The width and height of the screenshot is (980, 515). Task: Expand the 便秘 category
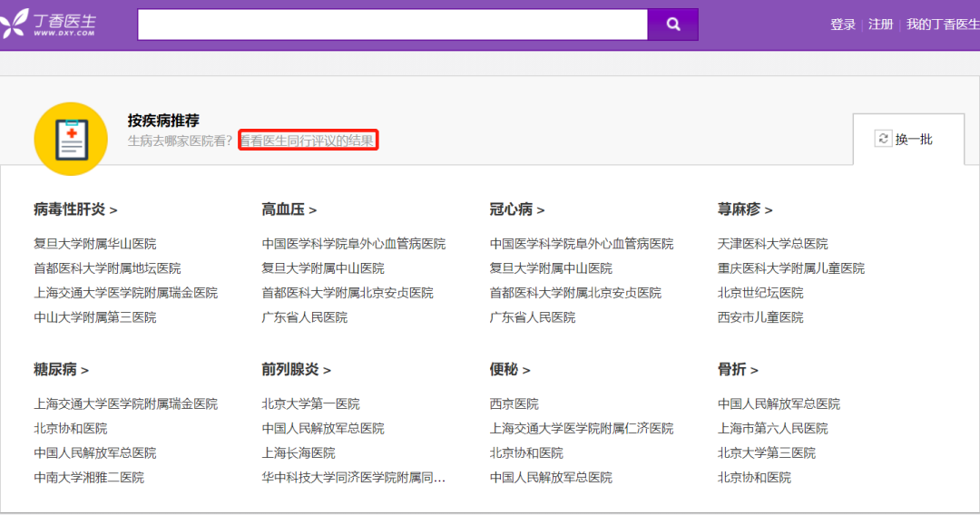(510, 370)
